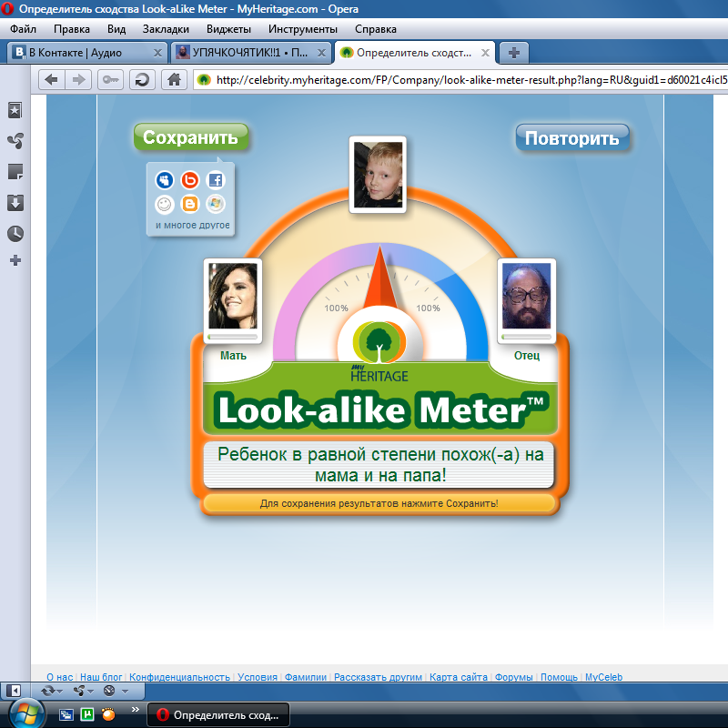Open a new tab with plus button
Screen dimensions: 728x728
(514, 53)
